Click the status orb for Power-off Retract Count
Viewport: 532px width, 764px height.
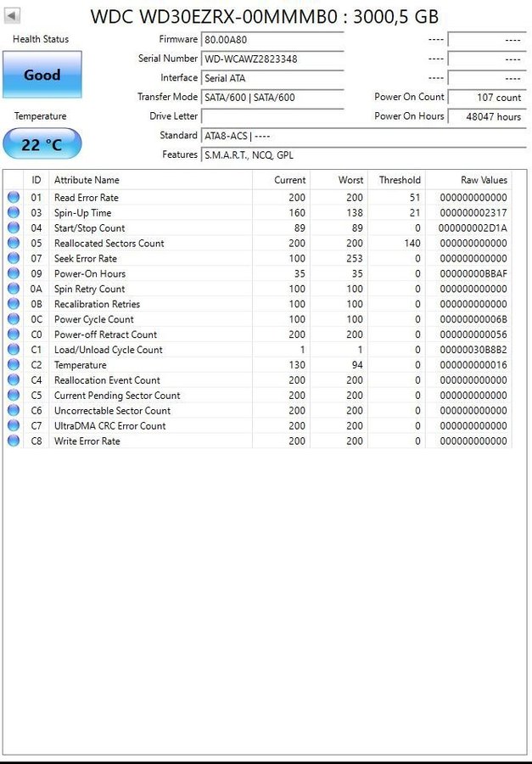click(x=14, y=334)
